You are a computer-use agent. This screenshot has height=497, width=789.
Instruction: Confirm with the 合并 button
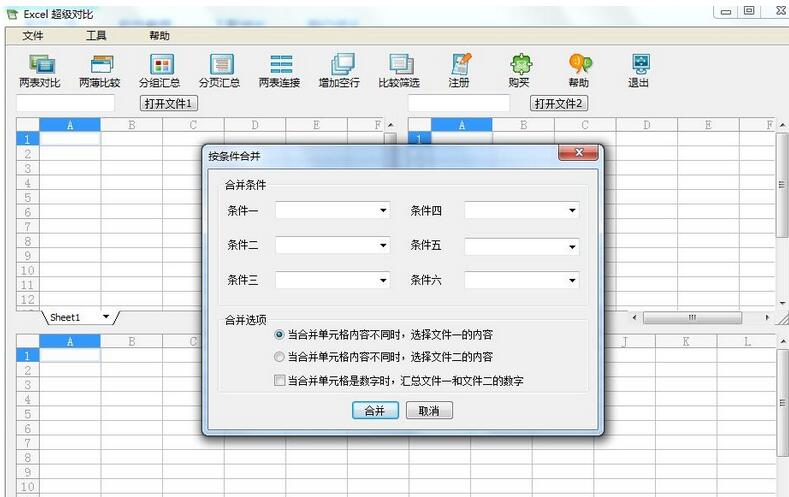click(375, 410)
